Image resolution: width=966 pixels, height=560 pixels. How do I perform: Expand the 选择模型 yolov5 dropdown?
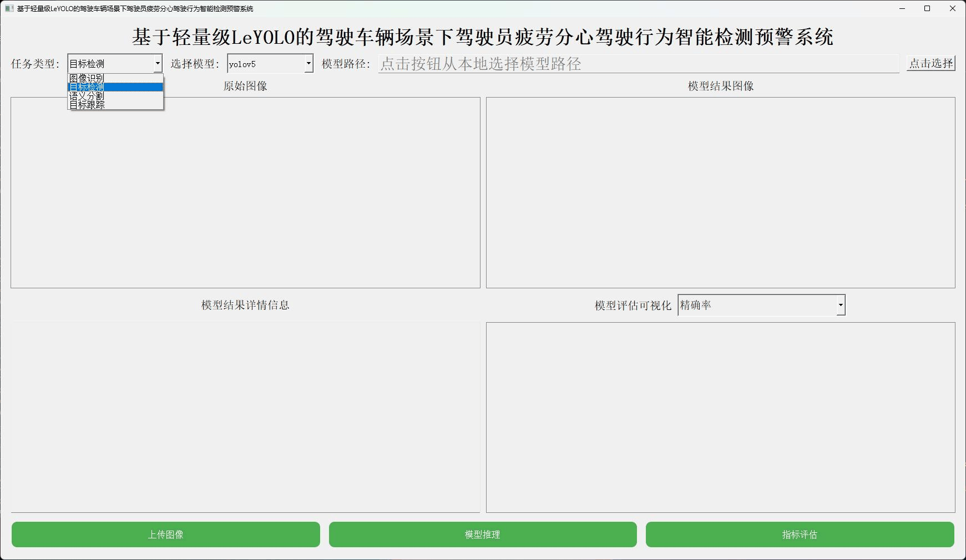click(x=270, y=64)
